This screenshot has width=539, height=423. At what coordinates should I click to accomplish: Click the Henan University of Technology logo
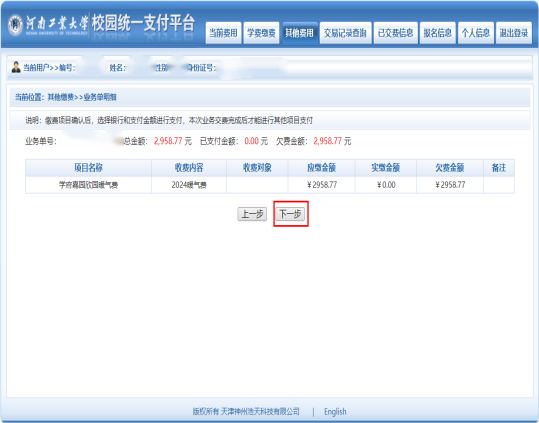click(x=47, y=24)
